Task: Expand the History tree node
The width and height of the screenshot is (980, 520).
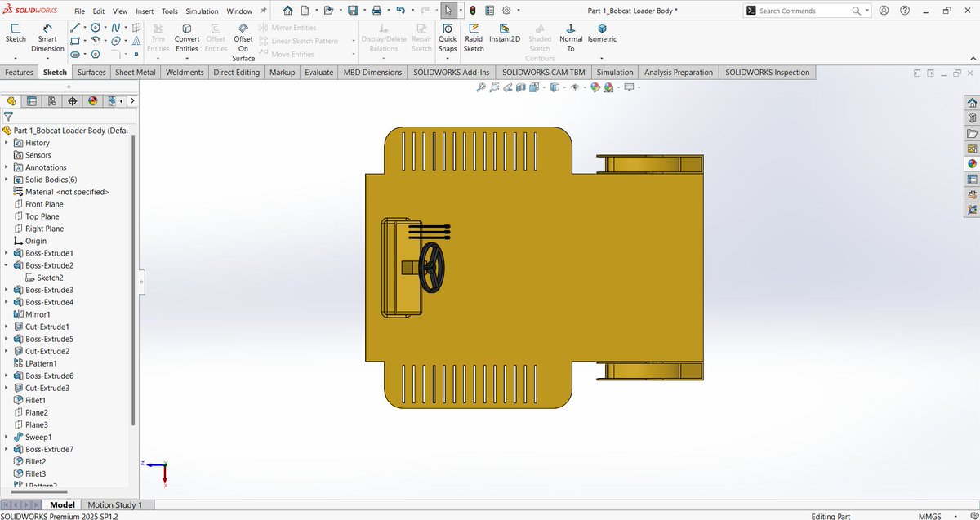Action: pyautogui.click(x=6, y=143)
